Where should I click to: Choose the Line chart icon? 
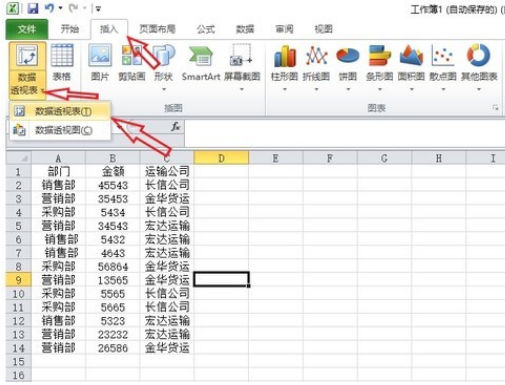click(316, 56)
